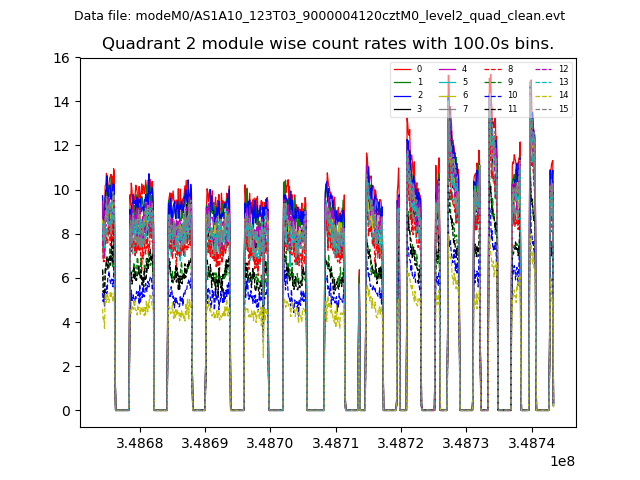This screenshot has width=640, height=480.
Task: Select legend label for module 1
Action: pyautogui.click(x=420, y=82)
